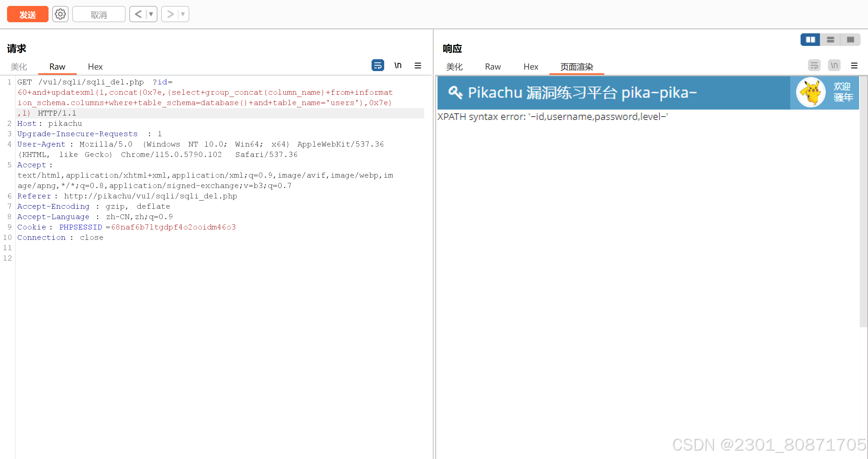Image resolution: width=868 pixels, height=459 pixels.
Task: Go forward to next request in history
Action: coord(170,14)
